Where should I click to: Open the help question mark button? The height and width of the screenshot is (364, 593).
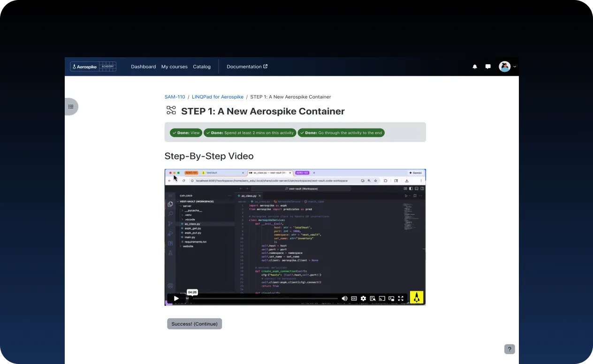[x=509, y=349]
